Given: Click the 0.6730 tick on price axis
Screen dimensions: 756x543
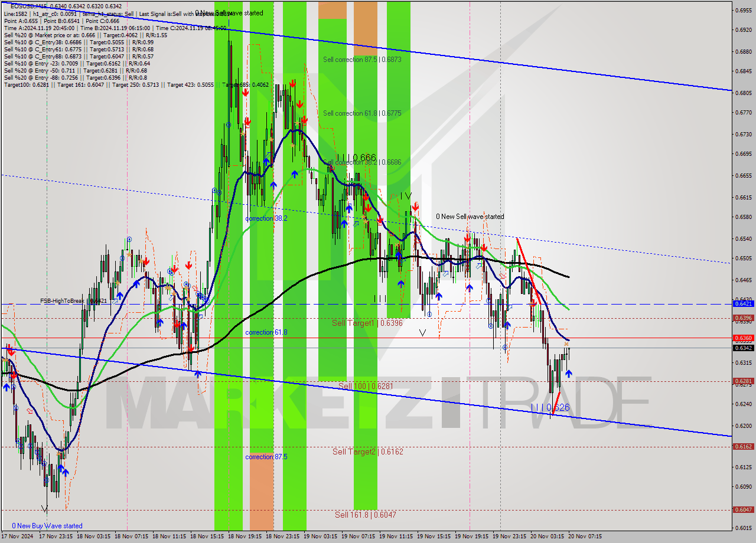Looking at the screenshot, I should pyautogui.click(x=743, y=134).
